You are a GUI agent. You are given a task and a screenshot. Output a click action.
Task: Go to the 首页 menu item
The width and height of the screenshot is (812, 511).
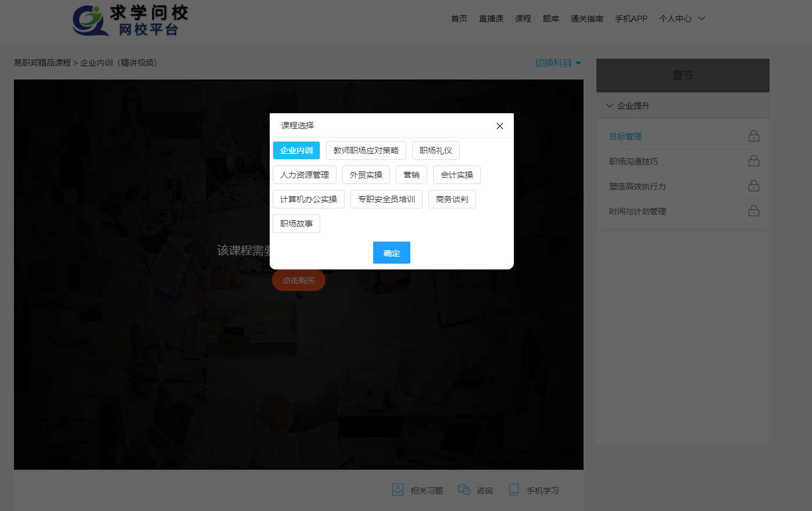point(459,18)
